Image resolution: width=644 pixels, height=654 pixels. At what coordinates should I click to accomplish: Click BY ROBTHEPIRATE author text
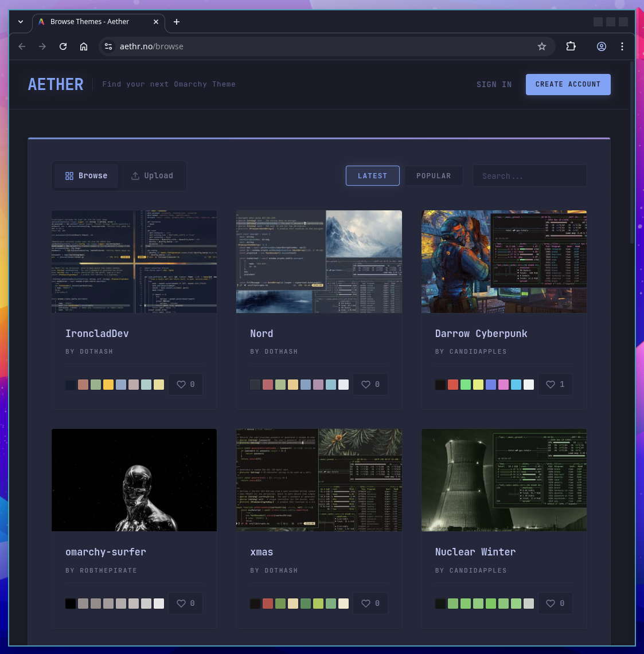click(x=102, y=570)
